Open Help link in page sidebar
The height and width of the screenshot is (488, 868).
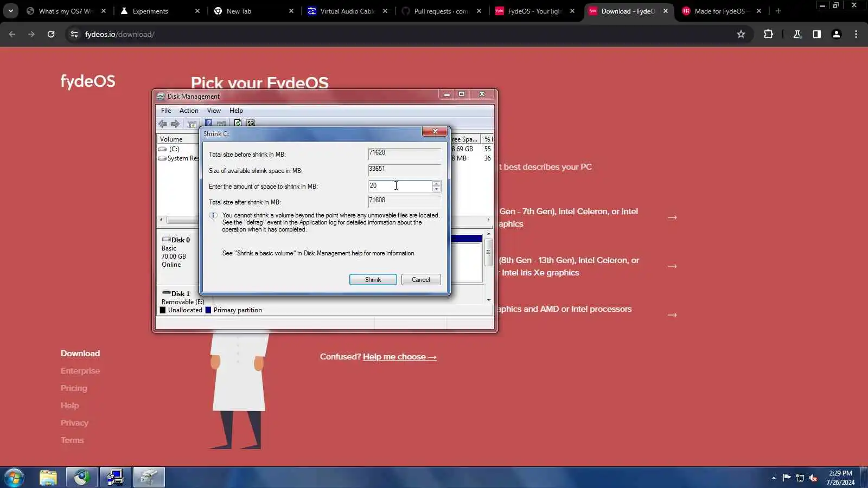70,406
